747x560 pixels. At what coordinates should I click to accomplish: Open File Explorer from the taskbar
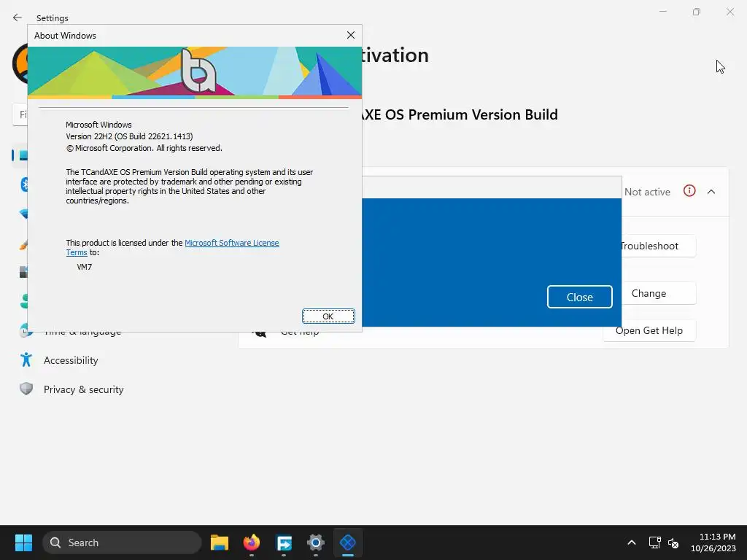coord(220,542)
